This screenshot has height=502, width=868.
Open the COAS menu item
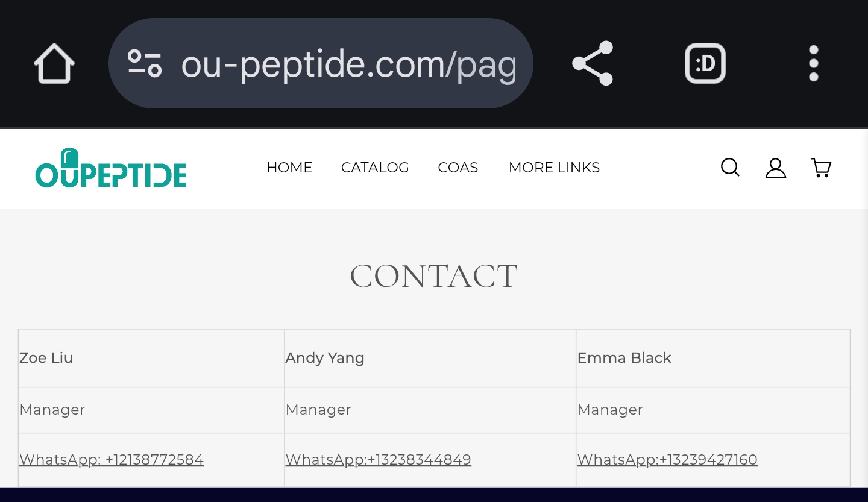[x=458, y=168]
